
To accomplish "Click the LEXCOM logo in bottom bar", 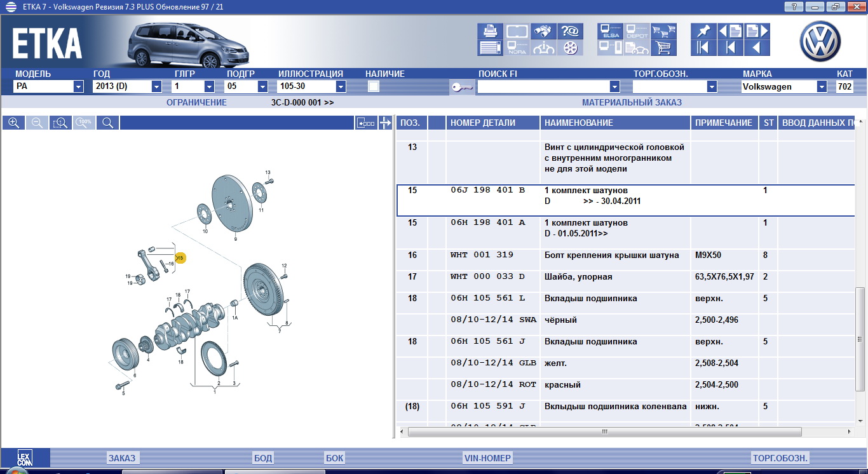I will tap(25, 457).
